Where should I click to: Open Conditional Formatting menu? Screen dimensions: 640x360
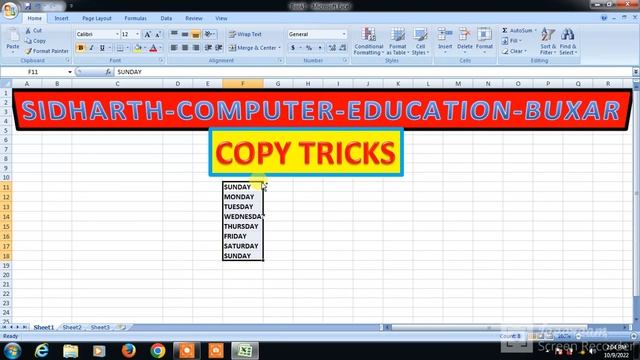(x=369, y=41)
